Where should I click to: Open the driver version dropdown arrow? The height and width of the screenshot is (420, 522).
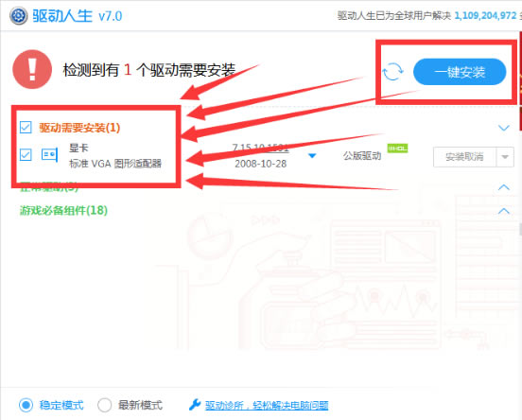(x=312, y=155)
